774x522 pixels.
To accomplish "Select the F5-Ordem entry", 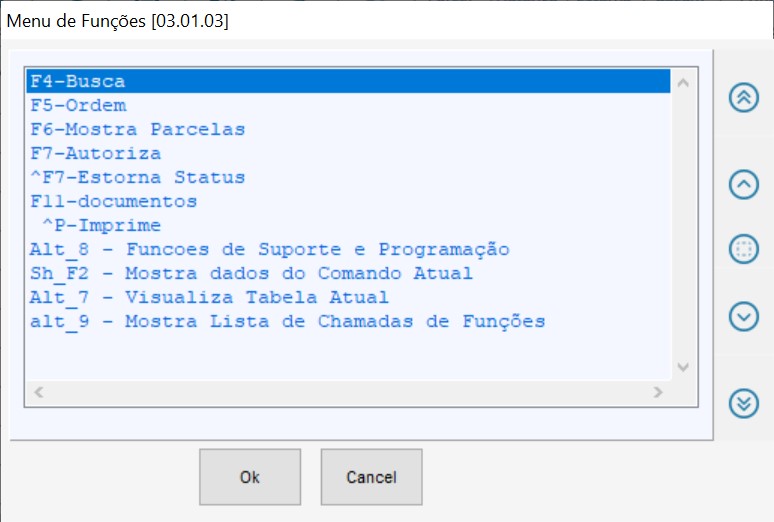I will click(78, 105).
